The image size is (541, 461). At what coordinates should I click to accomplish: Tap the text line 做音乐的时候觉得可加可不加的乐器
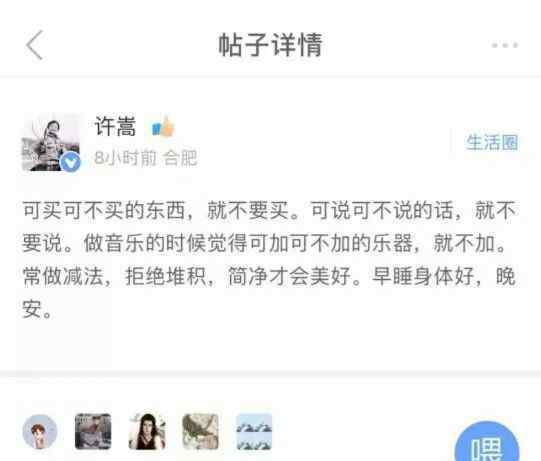pyautogui.click(x=248, y=243)
